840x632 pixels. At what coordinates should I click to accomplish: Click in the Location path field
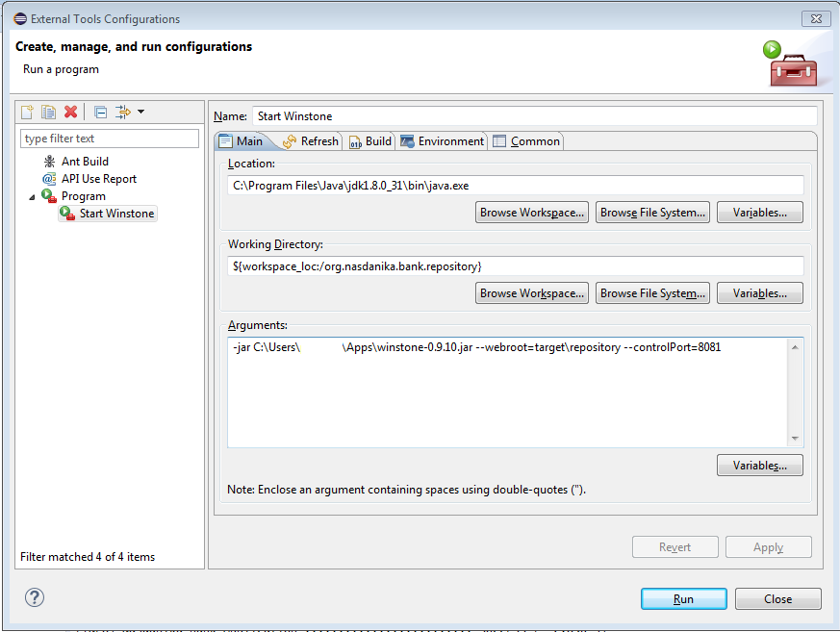(516, 186)
